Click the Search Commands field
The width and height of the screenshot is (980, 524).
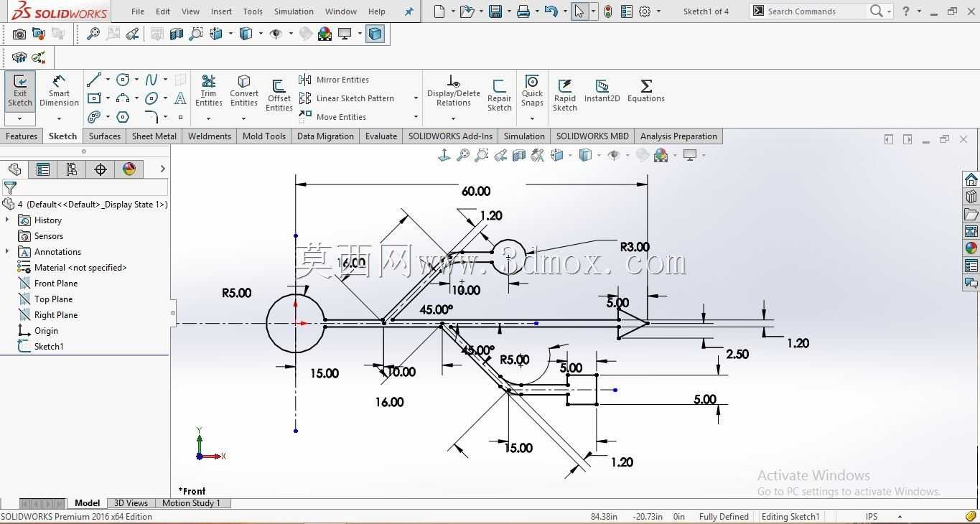(815, 11)
